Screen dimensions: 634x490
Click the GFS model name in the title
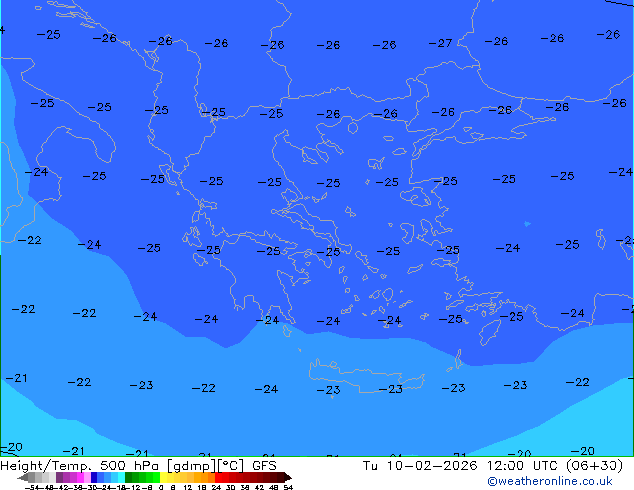coord(264,465)
